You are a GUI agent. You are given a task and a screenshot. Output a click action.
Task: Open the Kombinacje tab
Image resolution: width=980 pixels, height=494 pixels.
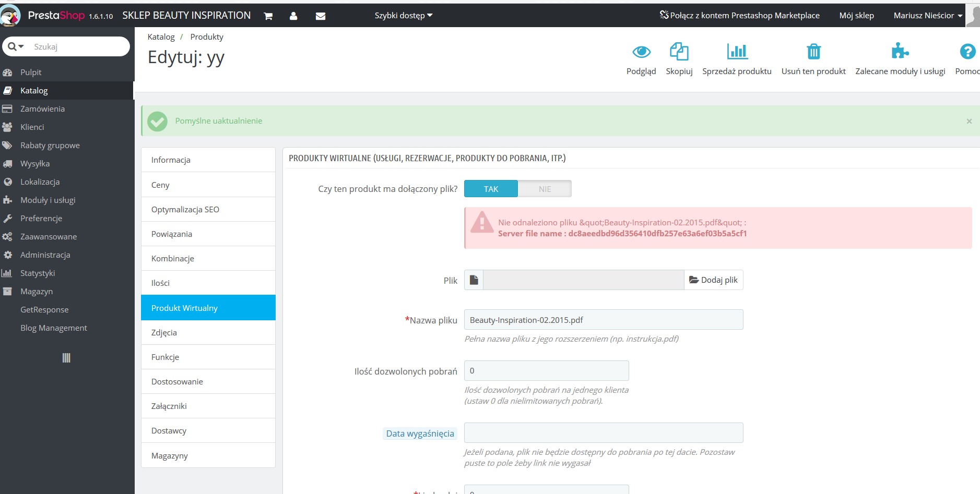208,259
